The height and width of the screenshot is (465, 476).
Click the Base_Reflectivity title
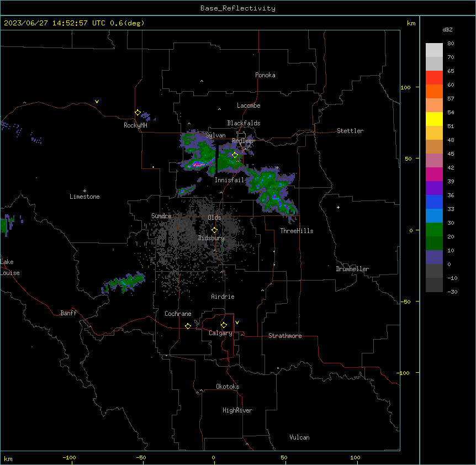pos(238,8)
